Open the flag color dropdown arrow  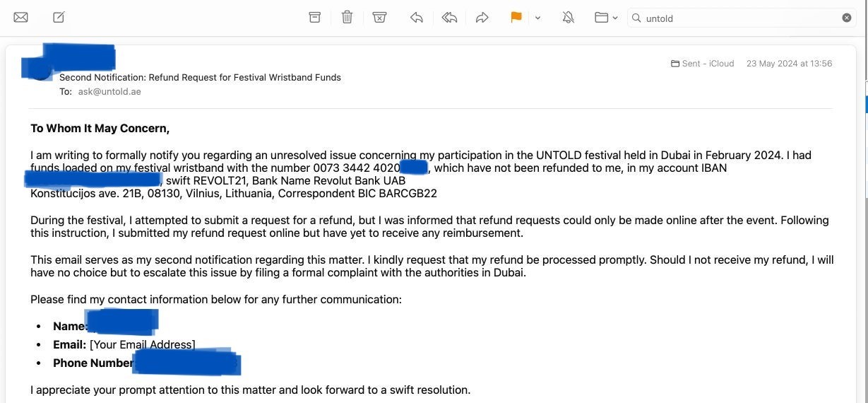(x=537, y=18)
